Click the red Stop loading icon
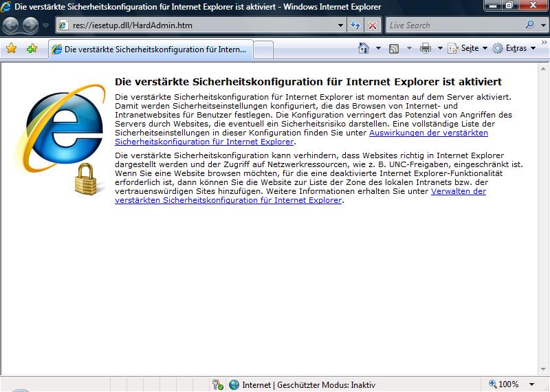The height and width of the screenshot is (392, 550). coord(373,25)
